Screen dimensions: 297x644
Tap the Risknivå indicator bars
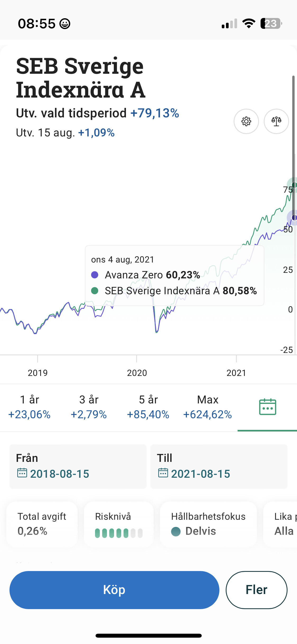pyautogui.click(x=119, y=533)
